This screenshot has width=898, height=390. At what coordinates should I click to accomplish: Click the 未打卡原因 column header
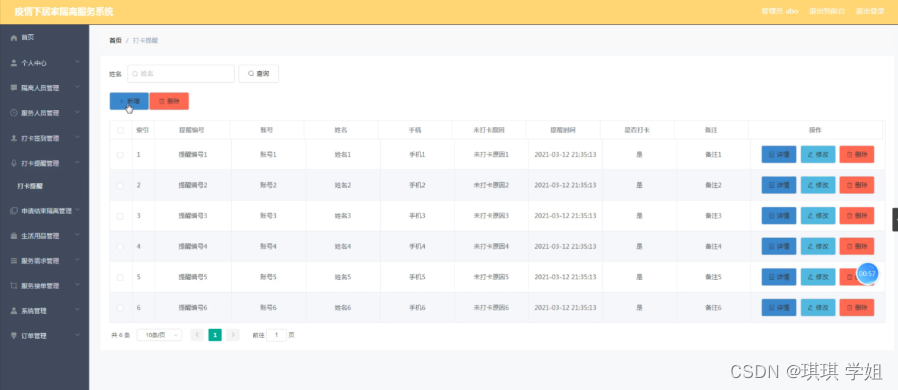[489, 131]
